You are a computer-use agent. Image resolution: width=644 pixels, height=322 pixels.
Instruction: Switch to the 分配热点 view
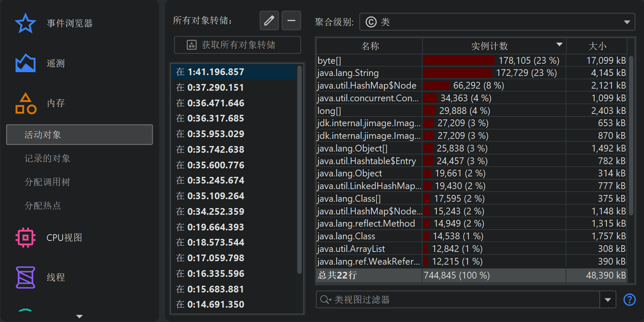coord(43,206)
